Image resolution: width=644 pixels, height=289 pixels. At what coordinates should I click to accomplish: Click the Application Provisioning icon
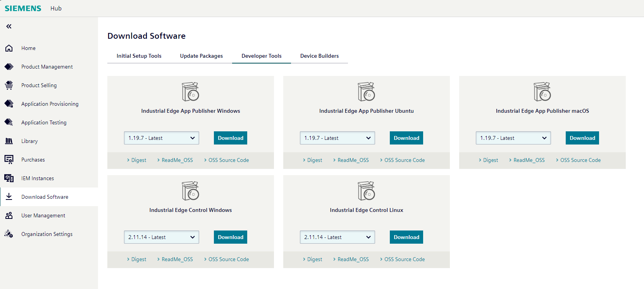(x=9, y=104)
